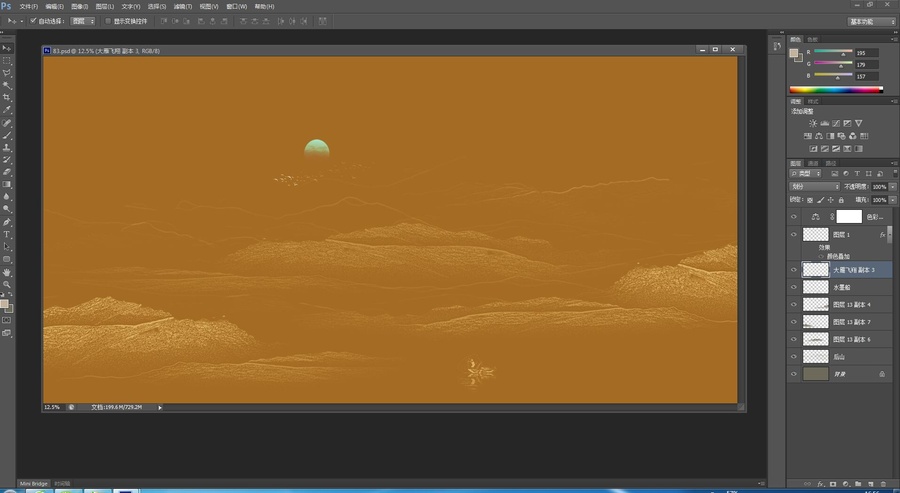Click the zoom level field 12.5%
900x493 pixels.
coord(53,407)
